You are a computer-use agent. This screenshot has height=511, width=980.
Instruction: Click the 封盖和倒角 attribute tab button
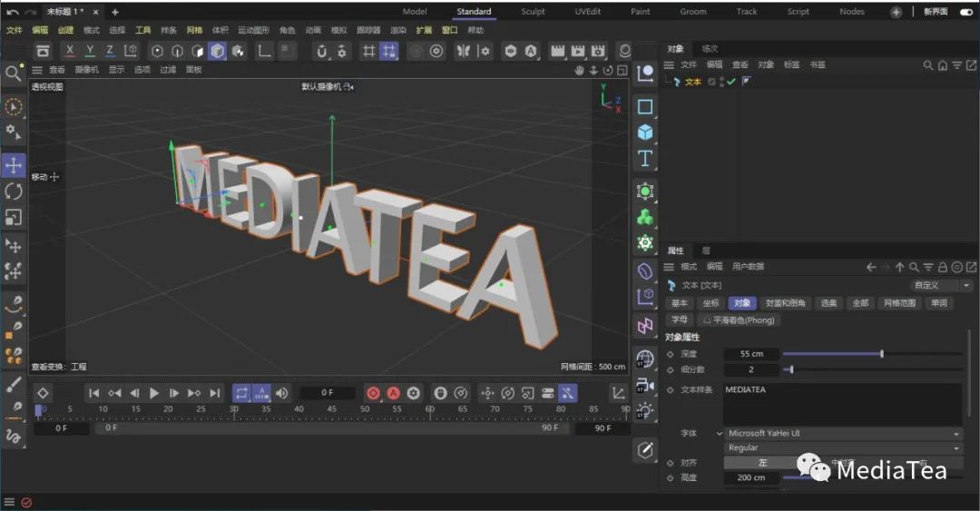click(786, 303)
